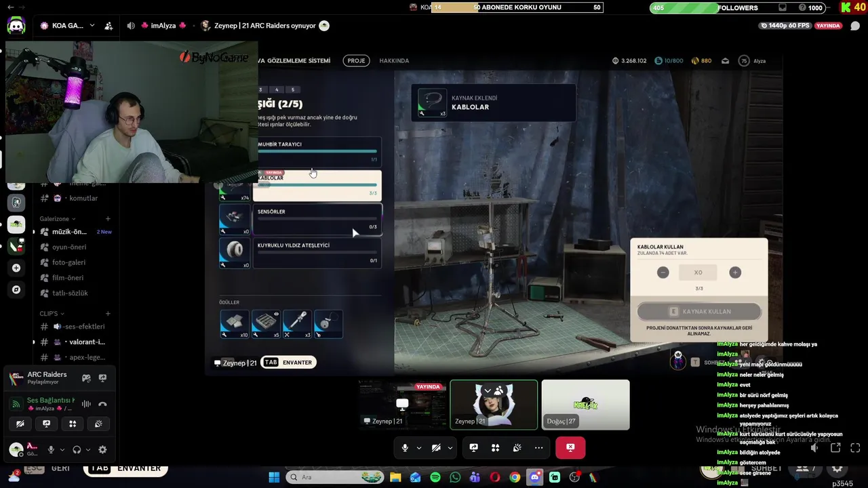Pop out the stream window

(x=835, y=447)
